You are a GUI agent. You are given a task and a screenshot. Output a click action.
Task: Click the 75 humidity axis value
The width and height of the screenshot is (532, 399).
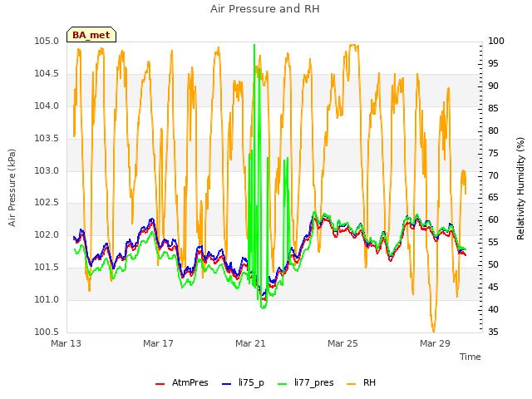(493, 153)
